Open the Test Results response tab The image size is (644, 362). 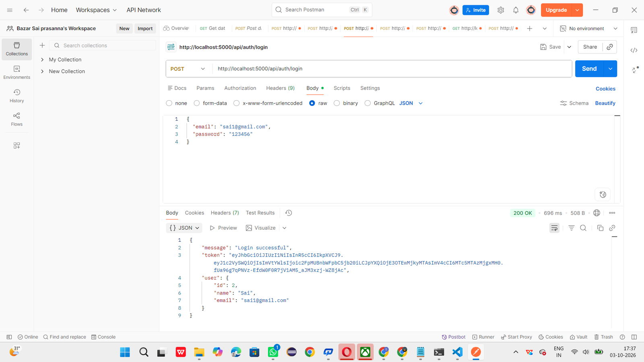point(260,213)
